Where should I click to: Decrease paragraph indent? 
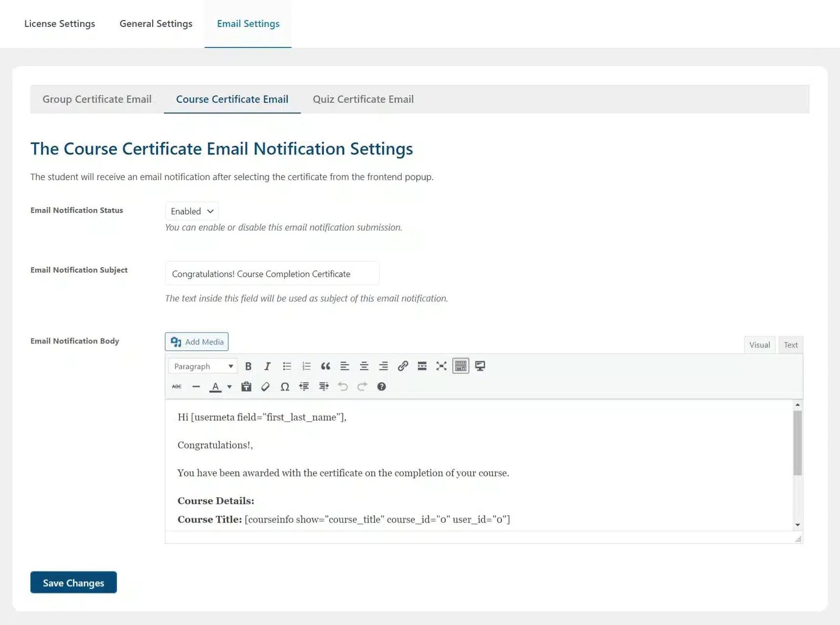point(304,387)
